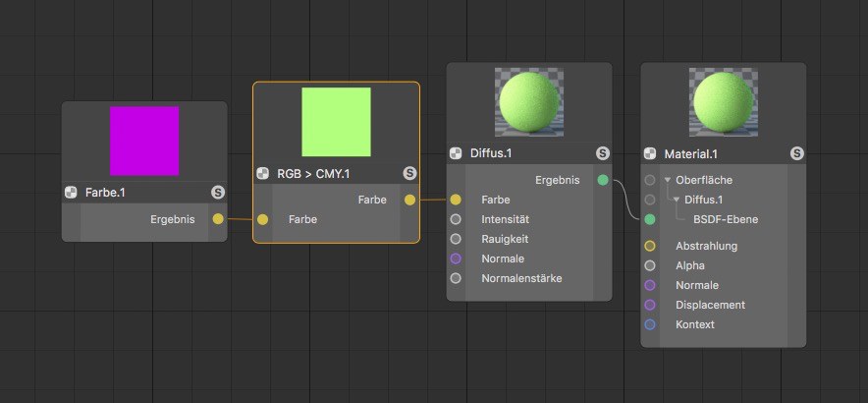Click the Intensität label in Diffus.1
This screenshot has width=868, height=403.
pyautogui.click(x=506, y=219)
